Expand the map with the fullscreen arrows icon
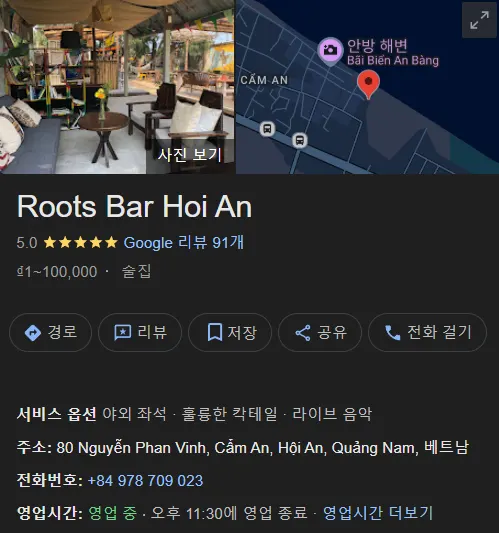The image size is (499, 533). (x=479, y=20)
